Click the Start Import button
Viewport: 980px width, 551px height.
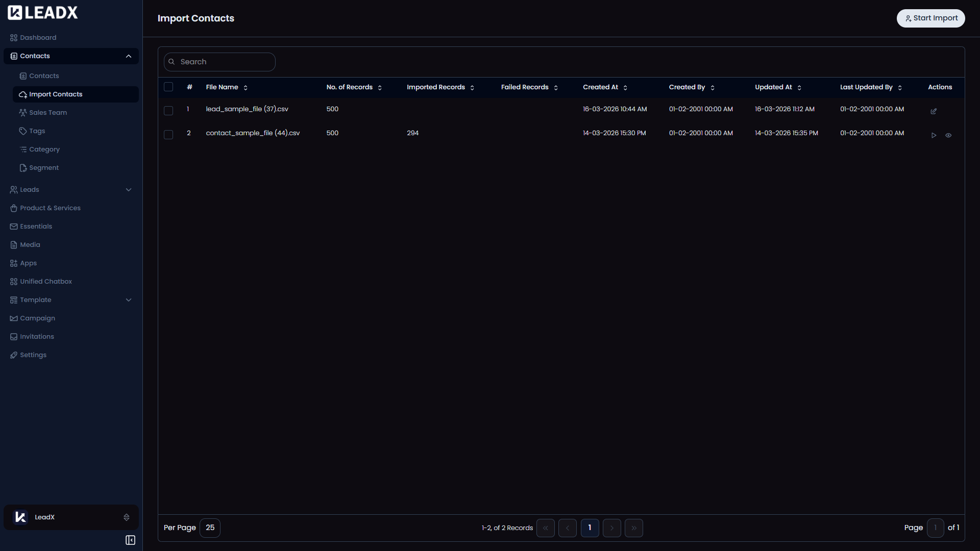930,18
